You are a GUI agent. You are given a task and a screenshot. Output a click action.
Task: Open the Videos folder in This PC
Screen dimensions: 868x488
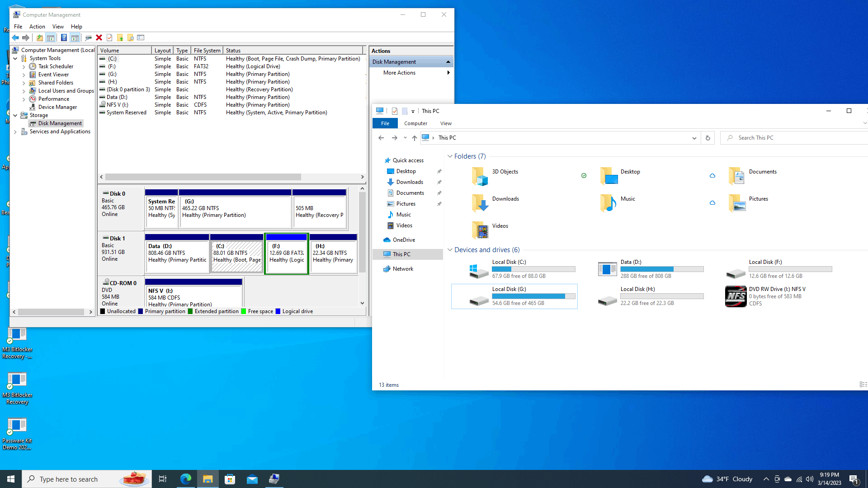[x=480, y=230]
